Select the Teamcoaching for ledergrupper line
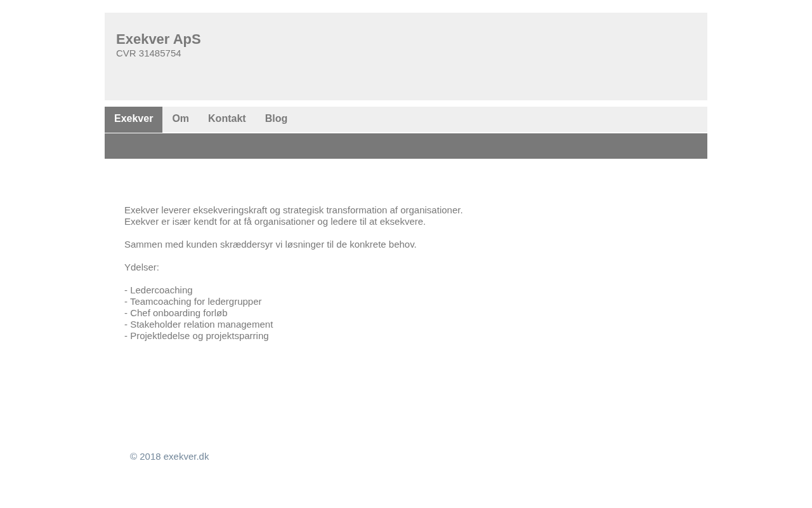 [195, 302]
